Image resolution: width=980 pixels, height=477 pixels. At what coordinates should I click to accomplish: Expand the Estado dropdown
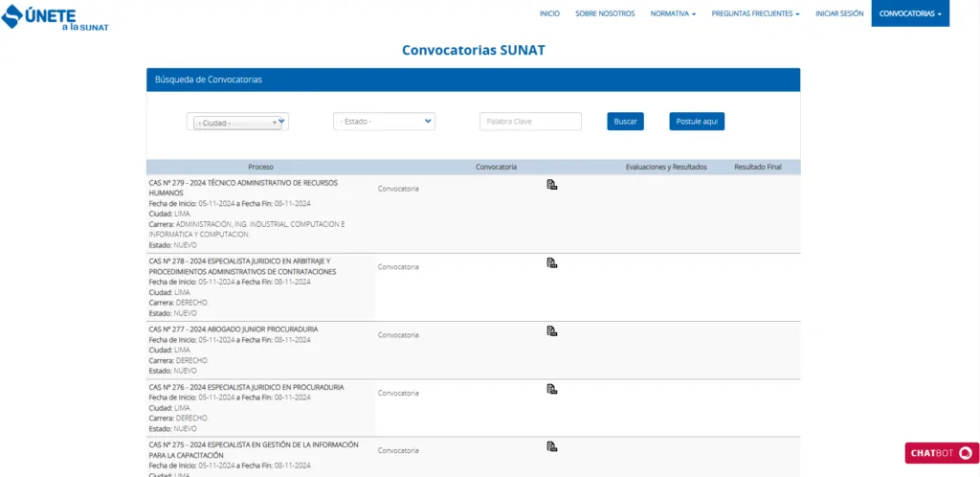pyautogui.click(x=384, y=122)
